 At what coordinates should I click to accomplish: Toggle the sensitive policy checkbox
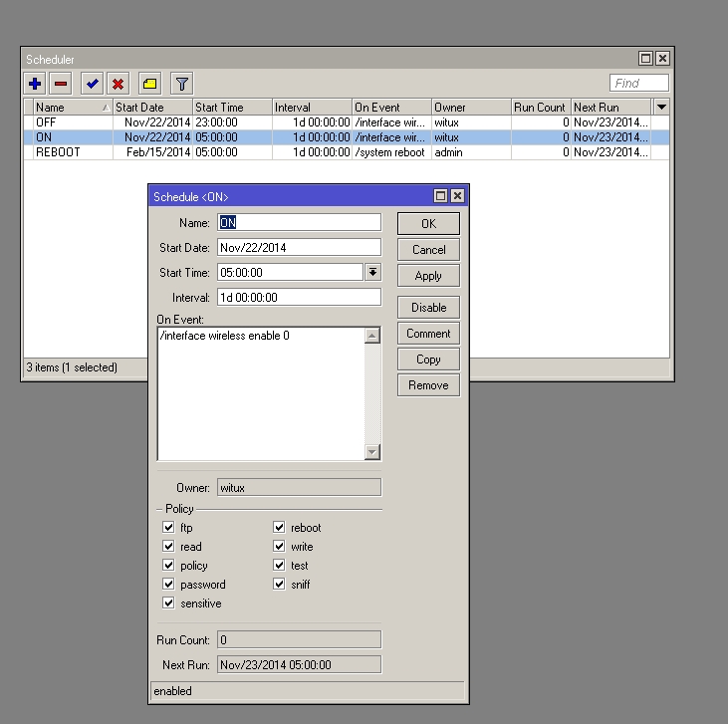point(168,603)
